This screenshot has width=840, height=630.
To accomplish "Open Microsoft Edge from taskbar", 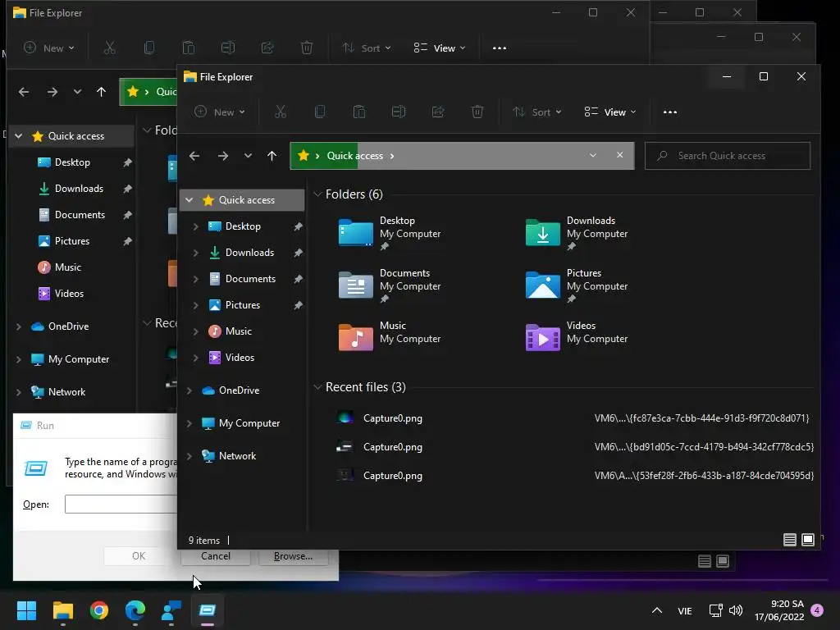I will [135, 610].
